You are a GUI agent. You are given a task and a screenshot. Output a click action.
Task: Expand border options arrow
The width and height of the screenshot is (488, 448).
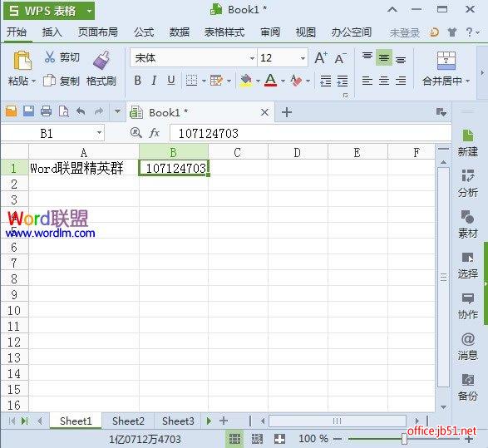[x=204, y=81]
